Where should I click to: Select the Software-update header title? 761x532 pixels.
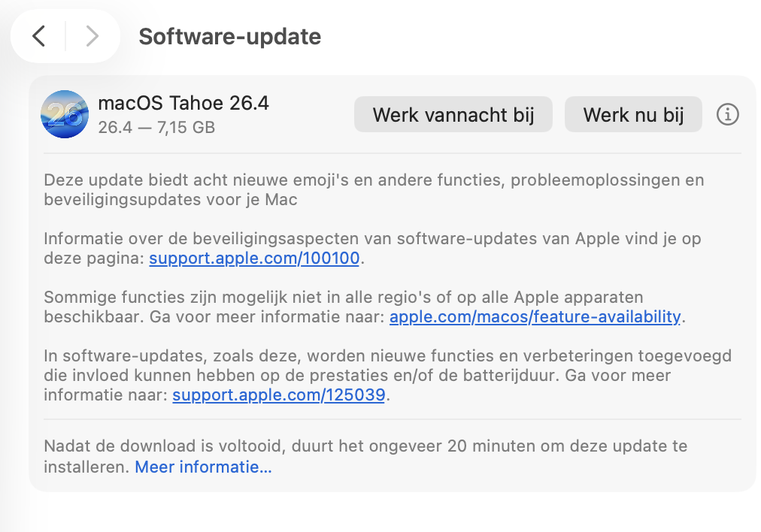coord(229,36)
